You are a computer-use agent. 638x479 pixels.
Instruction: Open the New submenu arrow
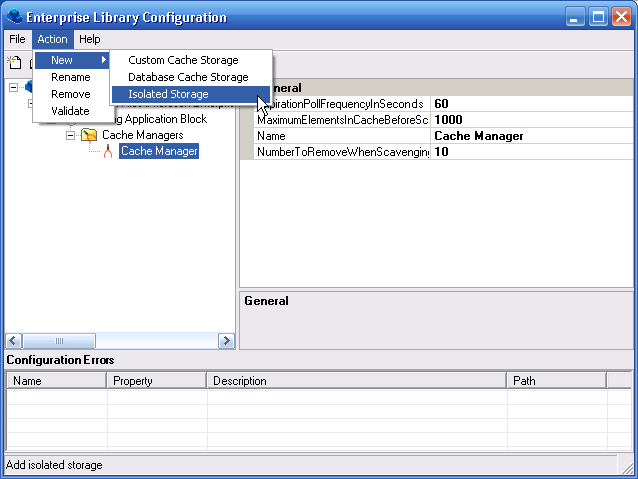click(x=104, y=60)
